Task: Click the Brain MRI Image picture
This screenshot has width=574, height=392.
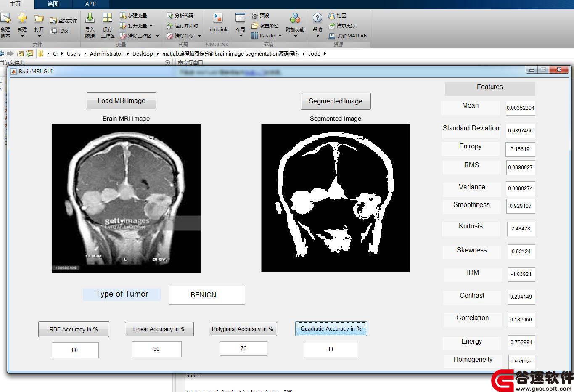Action: 126,198
